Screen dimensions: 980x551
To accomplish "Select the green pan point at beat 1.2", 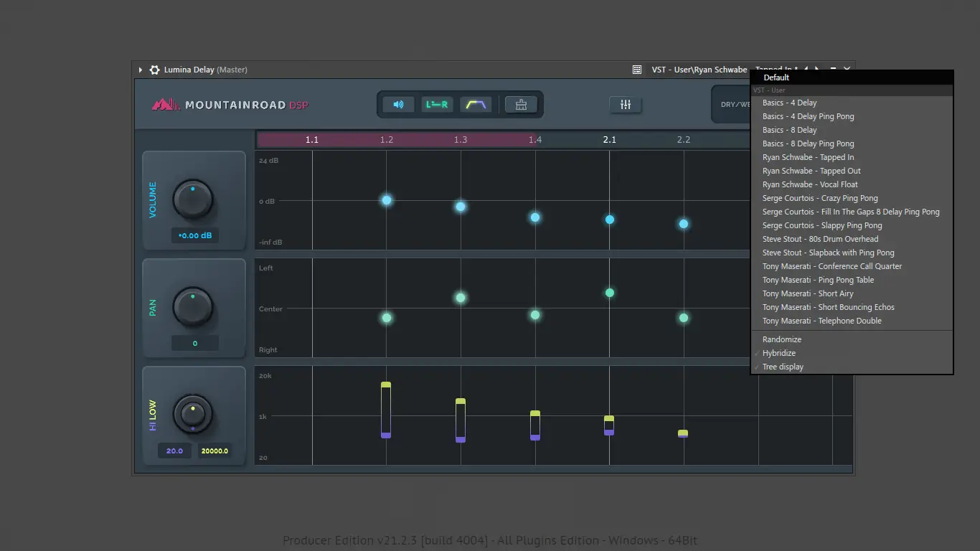I will [x=387, y=318].
